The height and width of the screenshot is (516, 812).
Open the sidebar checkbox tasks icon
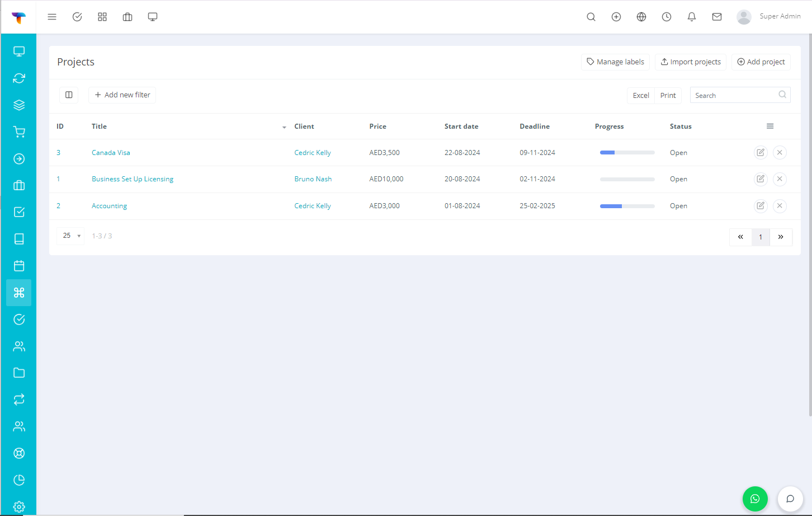19,212
